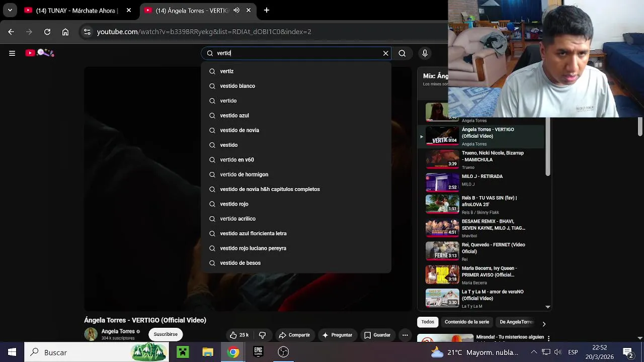
Task: Open a new browser tab
Action: [x=267, y=10]
